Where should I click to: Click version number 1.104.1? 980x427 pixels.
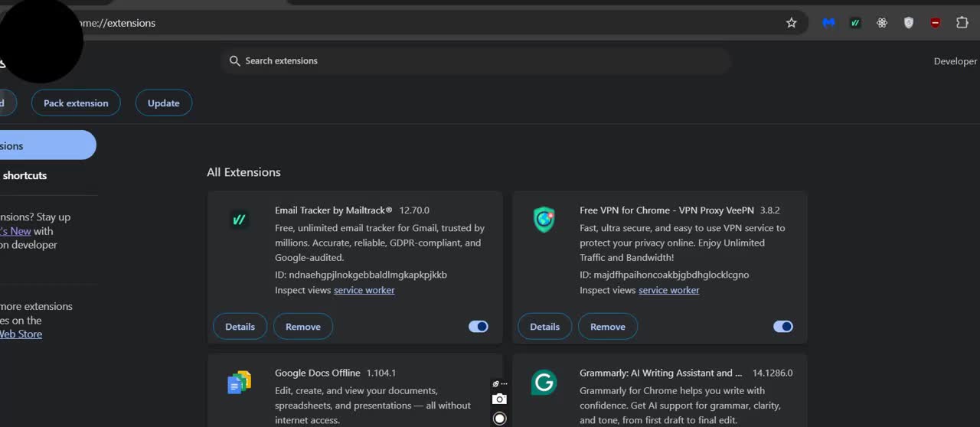point(381,373)
